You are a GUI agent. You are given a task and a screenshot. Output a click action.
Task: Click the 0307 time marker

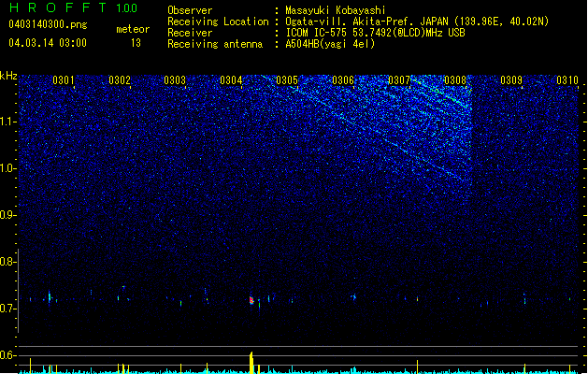coord(399,80)
